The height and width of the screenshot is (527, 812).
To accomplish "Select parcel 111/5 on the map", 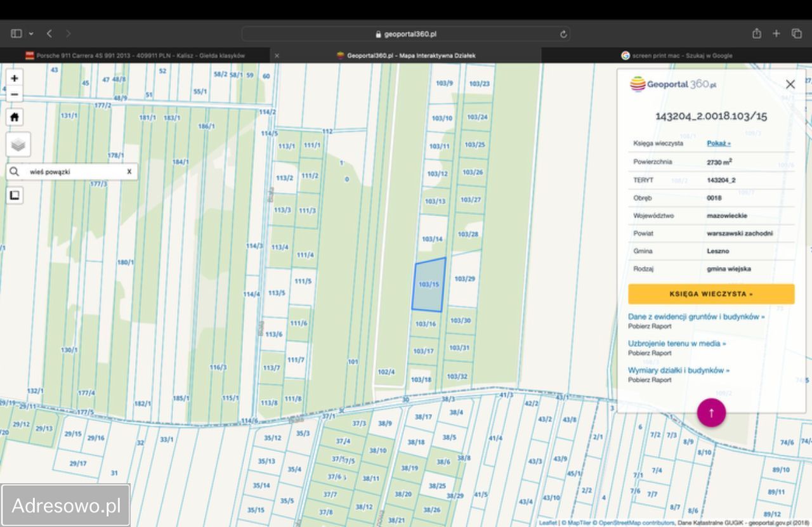I will click(303, 281).
